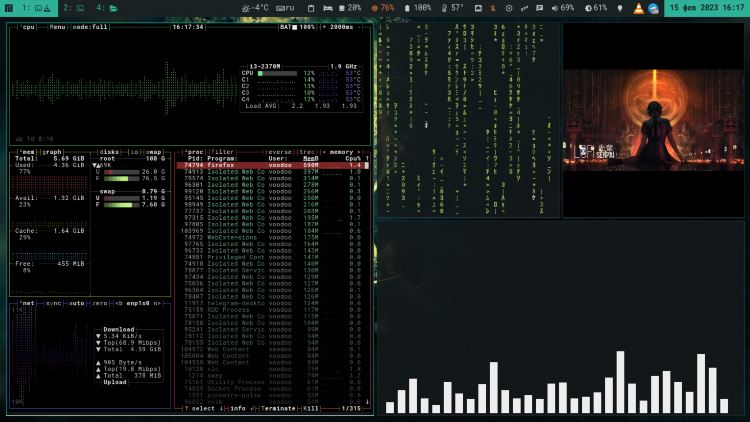Toggle the net box label

click(28, 303)
